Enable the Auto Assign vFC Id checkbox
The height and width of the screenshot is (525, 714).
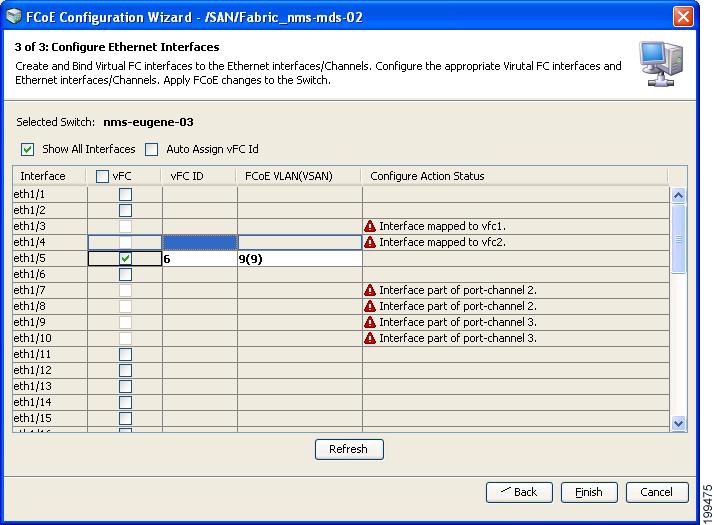[152, 149]
